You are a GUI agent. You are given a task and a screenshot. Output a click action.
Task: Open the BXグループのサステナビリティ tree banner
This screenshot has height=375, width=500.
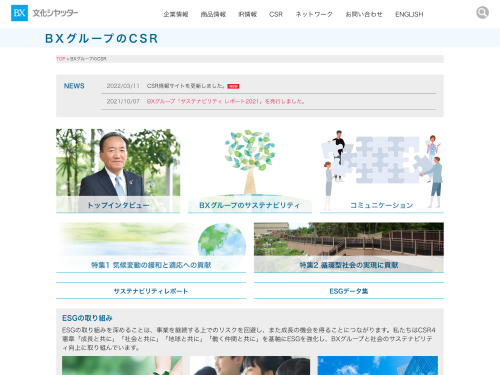(250, 171)
